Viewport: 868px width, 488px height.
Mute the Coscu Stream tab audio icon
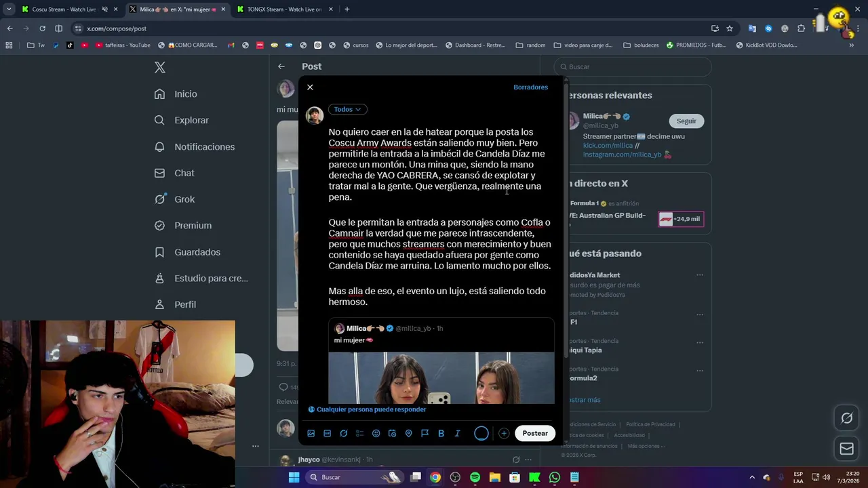pyautogui.click(x=104, y=9)
